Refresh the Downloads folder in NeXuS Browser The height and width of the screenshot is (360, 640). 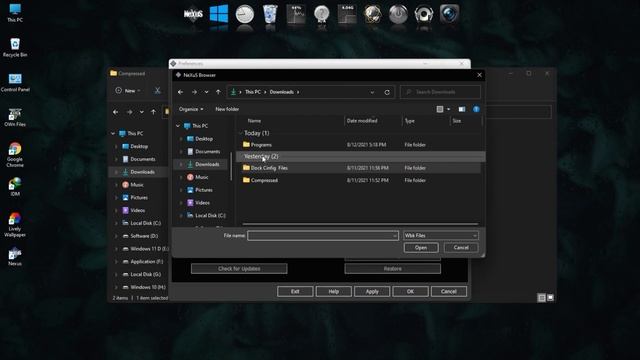pos(387,92)
